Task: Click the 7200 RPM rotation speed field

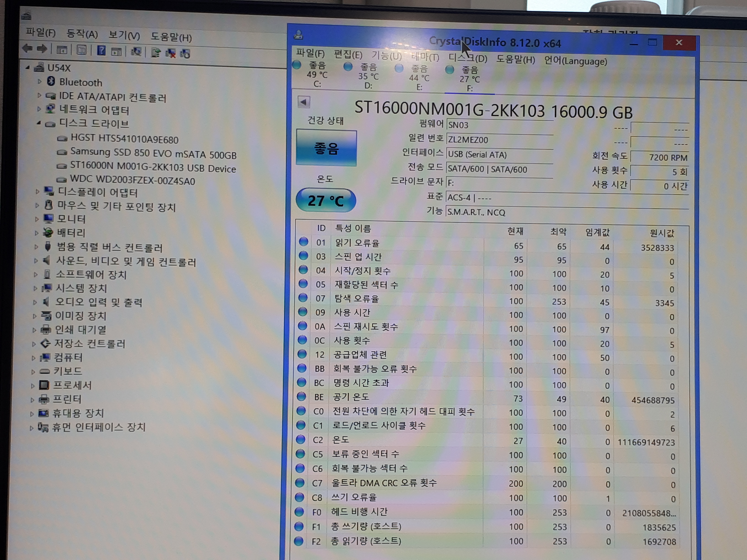Action: pyautogui.click(x=660, y=157)
